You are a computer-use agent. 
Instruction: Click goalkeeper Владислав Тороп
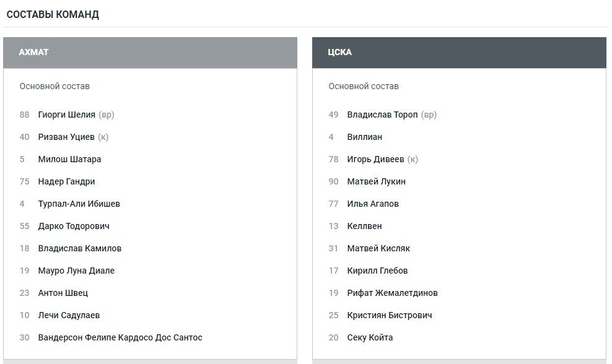[382, 115]
